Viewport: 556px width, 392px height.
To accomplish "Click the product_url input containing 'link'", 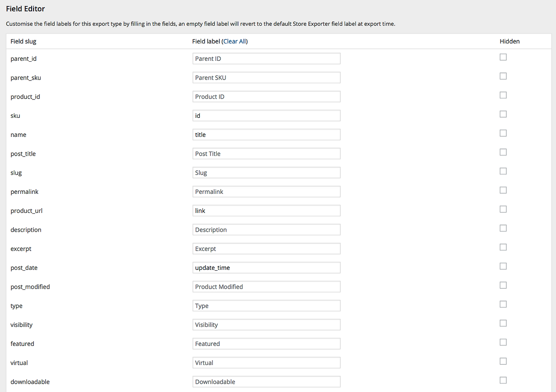I will [266, 211].
